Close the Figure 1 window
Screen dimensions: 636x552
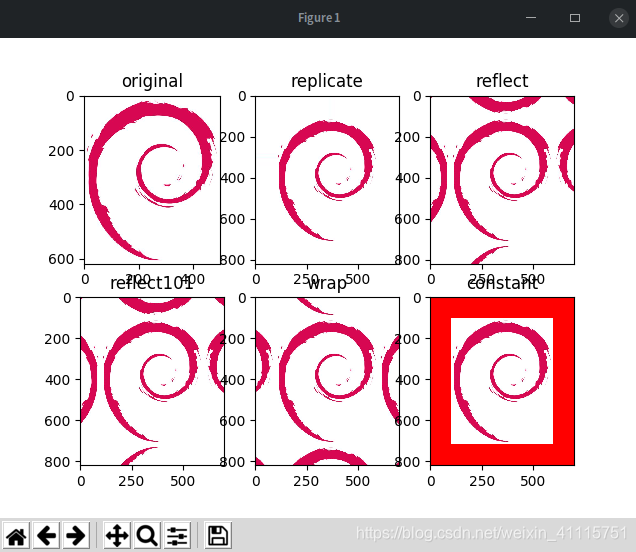coord(619,18)
